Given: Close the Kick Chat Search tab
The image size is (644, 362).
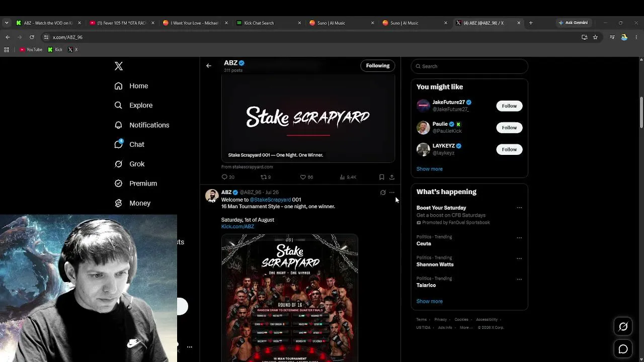Looking at the screenshot, I should (x=299, y=23).
